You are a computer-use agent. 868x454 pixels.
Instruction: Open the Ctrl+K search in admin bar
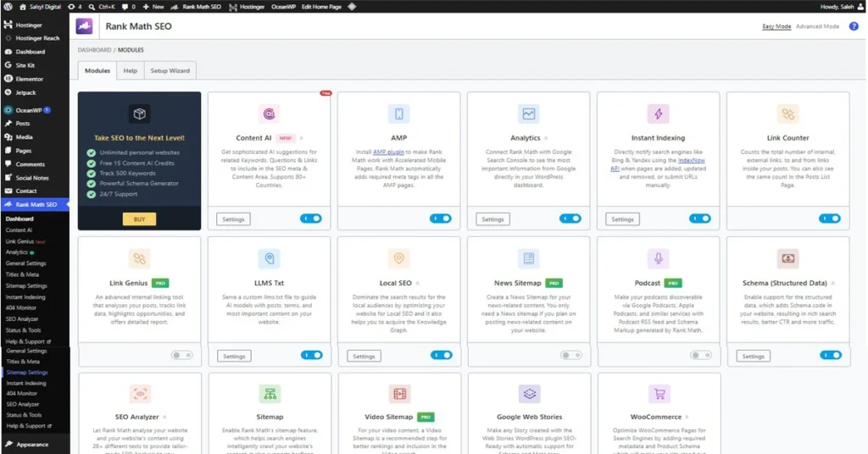click(x=102, y=7)
